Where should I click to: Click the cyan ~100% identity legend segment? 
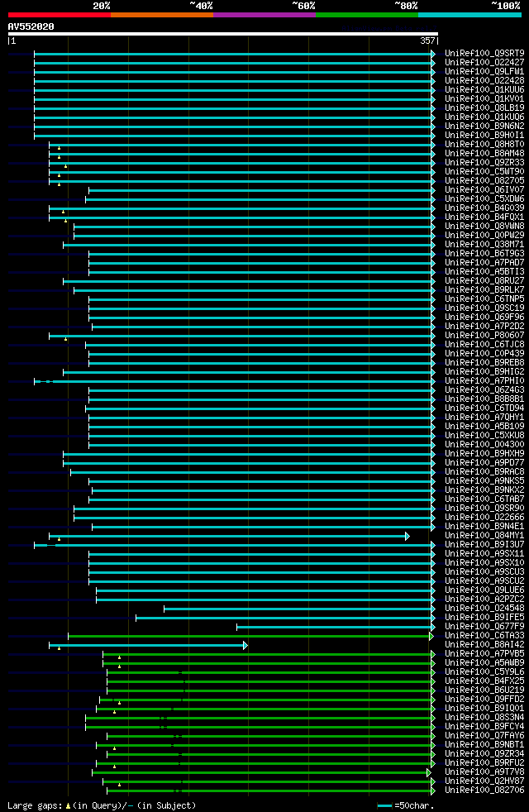(469, 15)
